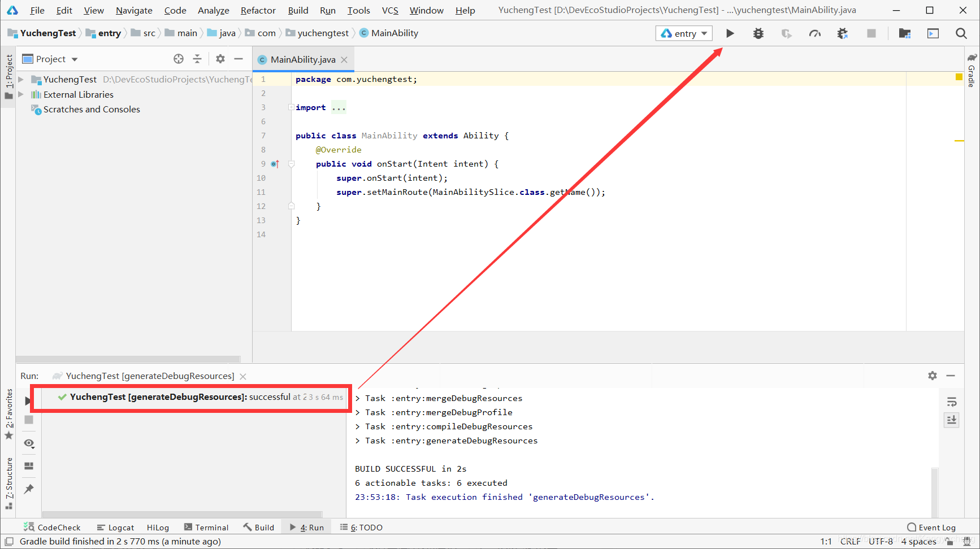
Task: Toggle scroll to end in console
Action: coord(952,420)
